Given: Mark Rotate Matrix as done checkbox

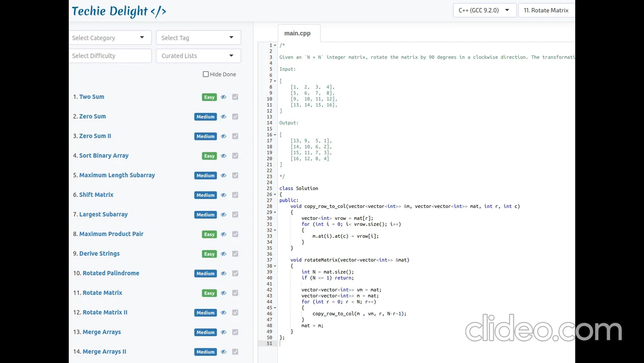Looking at the screenshot, I should (235, 293).
